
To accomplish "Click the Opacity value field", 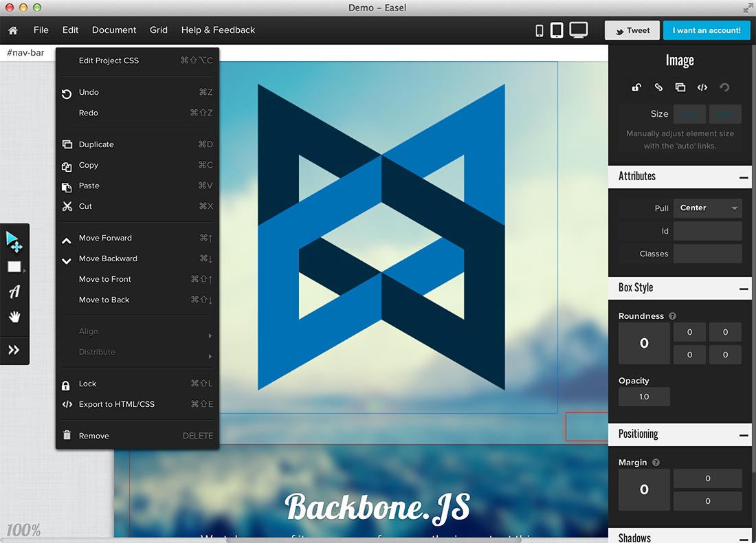I will point(644,397).
